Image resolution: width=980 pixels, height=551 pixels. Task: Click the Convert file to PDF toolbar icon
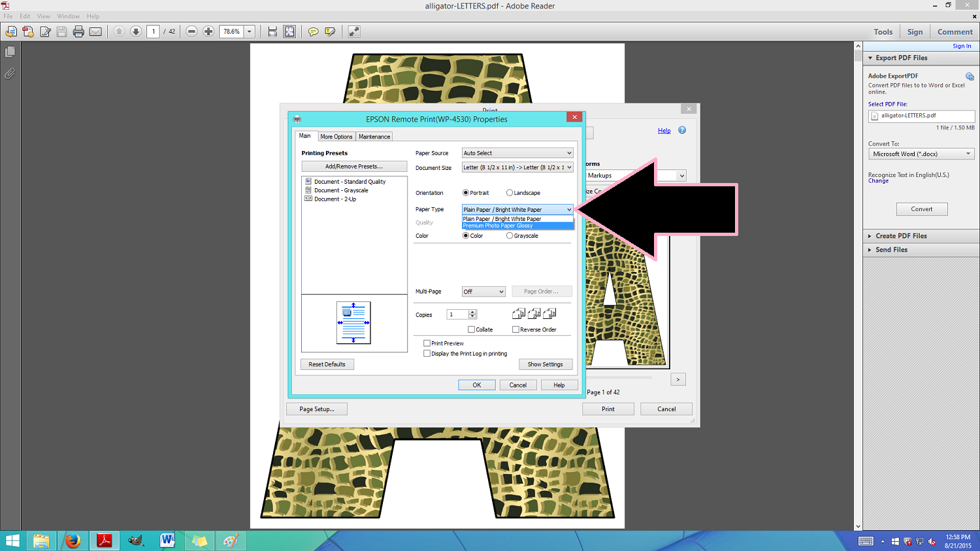coord(28,31)
